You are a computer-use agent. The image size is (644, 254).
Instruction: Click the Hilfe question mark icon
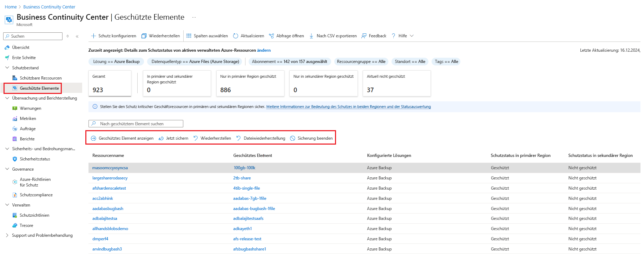pos(394,36)
